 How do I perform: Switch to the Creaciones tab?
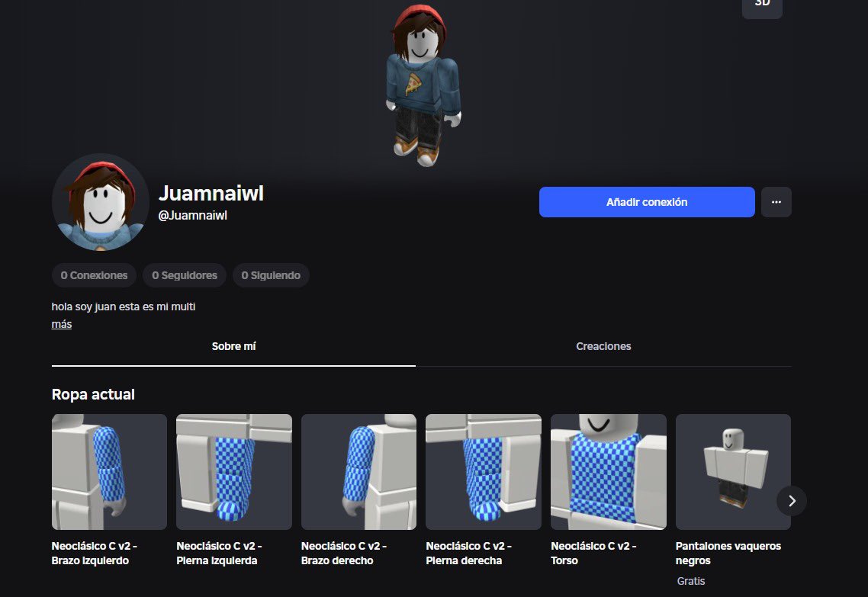[x=603, y=346]
